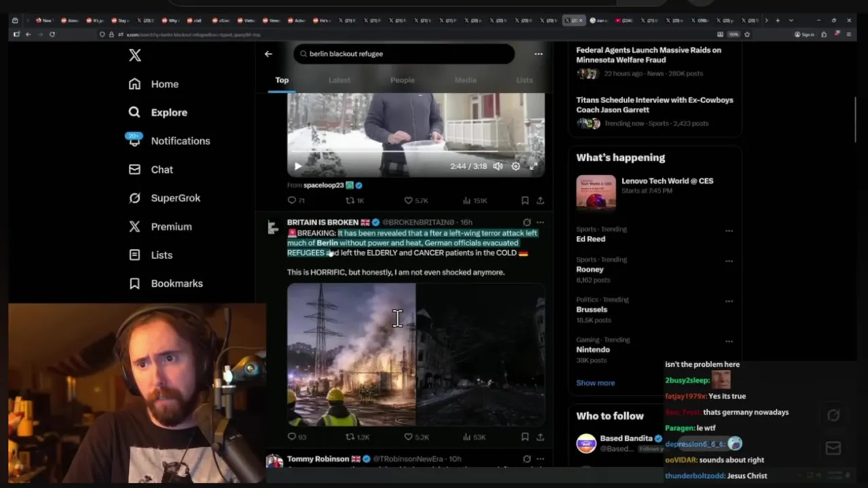The width and height of the screenshot is (868, 488).
Task: Open spaceloop23 profile link
Action: (323, 185)
